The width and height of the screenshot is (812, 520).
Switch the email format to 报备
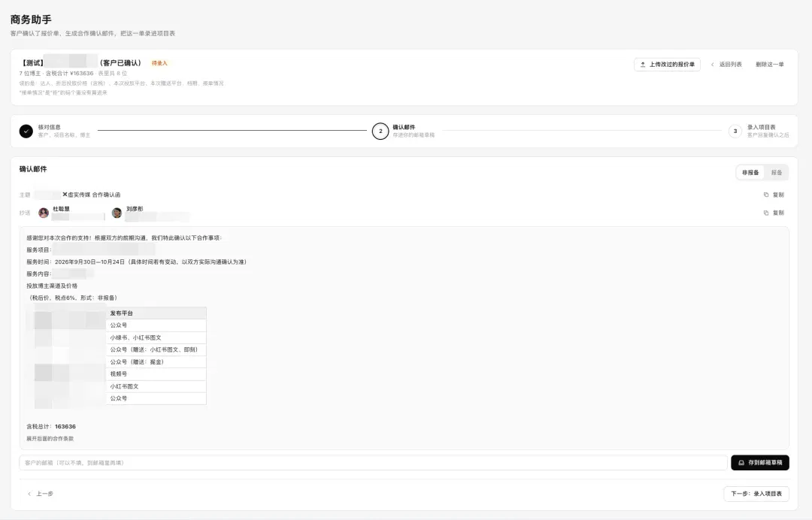(776, 173)
